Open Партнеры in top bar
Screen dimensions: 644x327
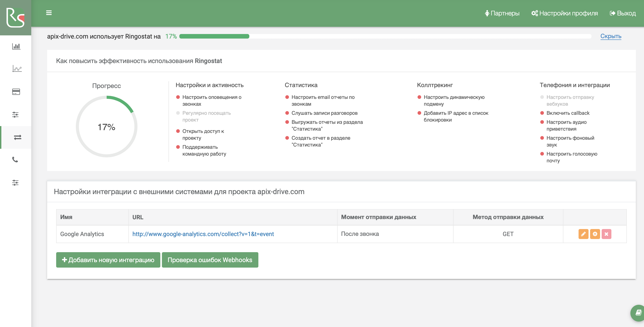click(x=502, y=13)
